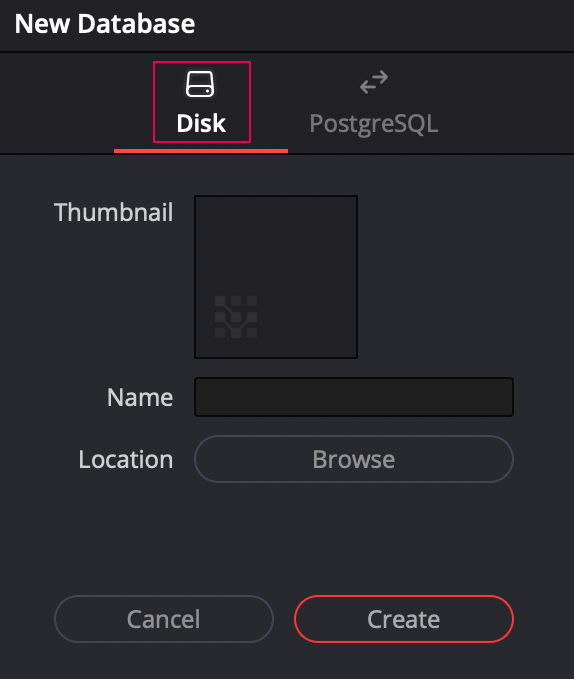Click the right end of the Name field
Screen dimensions: 574x679
tap(502, 397)
